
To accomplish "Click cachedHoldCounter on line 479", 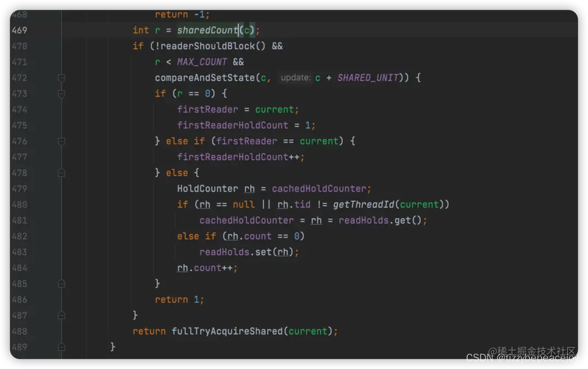I will pos(319,189).
